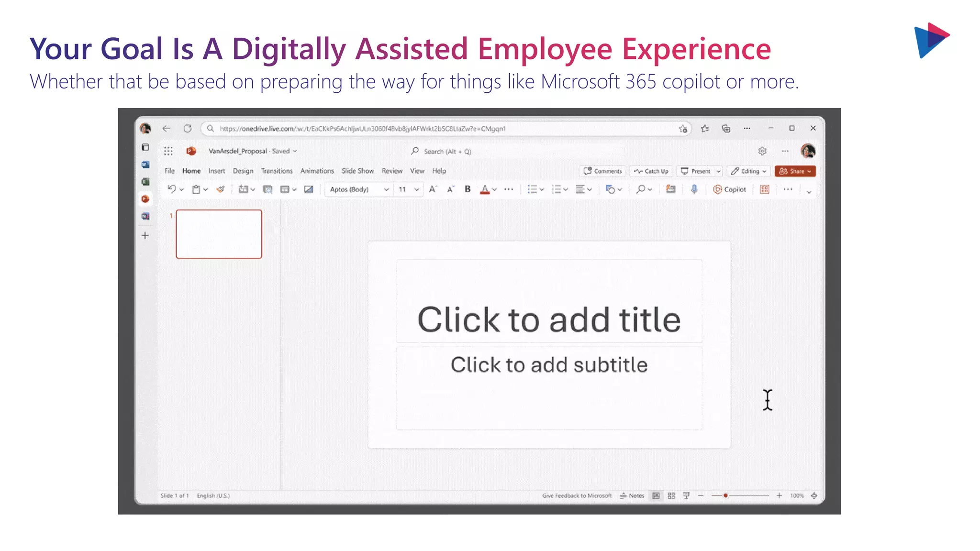Click the text alignment icon

580,189
